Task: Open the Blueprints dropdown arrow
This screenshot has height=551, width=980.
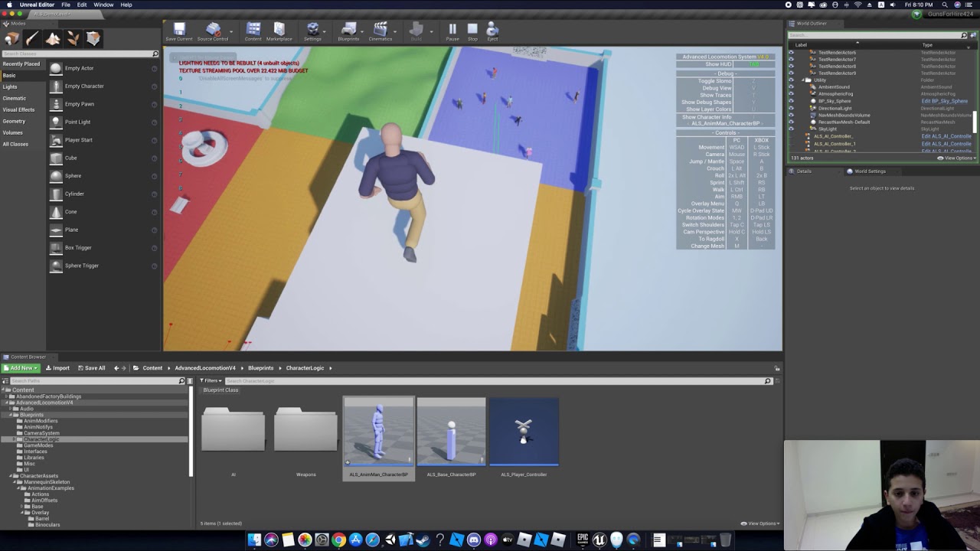Action: click(362, 31)
